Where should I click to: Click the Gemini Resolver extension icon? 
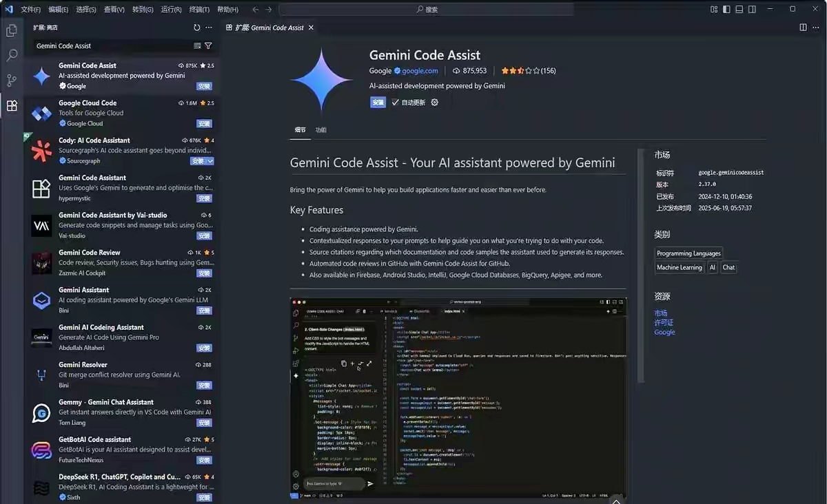click(x=41, y=375)
